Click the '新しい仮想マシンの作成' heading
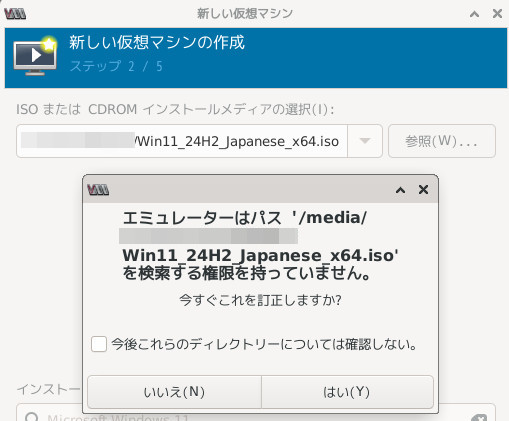Image resolution: width=509 pixels, height=421 pixels. click(x=157, y=43)
